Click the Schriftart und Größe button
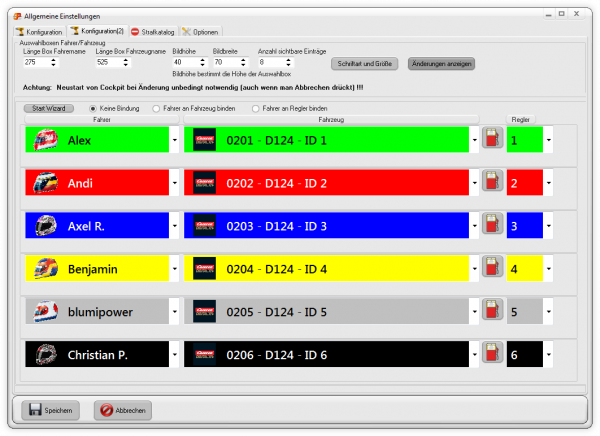Viewport: 600px width, 436px height. (x=364, y=63)
